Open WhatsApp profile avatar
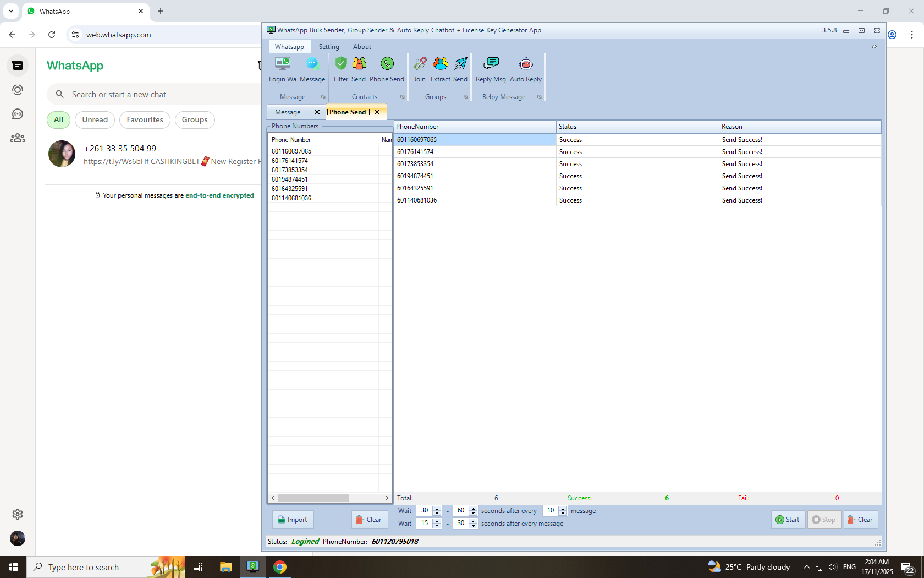The width and height of the screenshot is (924, 578). (18, 538)
